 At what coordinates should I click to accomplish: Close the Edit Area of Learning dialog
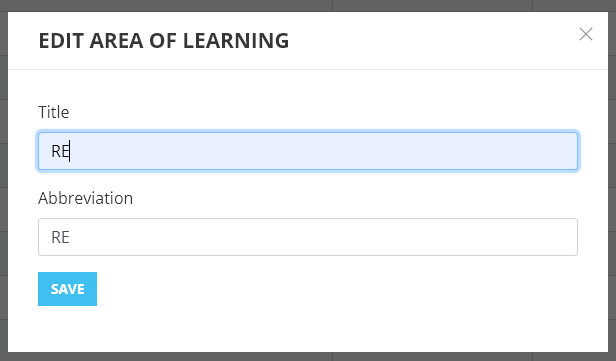pos(586,34)
